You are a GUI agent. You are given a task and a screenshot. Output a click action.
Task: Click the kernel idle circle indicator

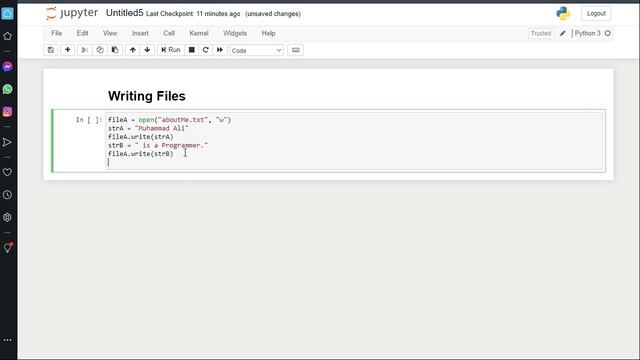coord(608,33)
